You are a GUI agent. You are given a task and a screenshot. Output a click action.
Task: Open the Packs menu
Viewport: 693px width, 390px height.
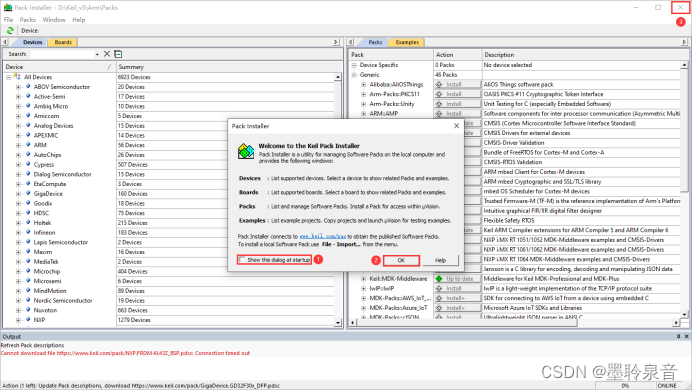[x=27, y=20]
